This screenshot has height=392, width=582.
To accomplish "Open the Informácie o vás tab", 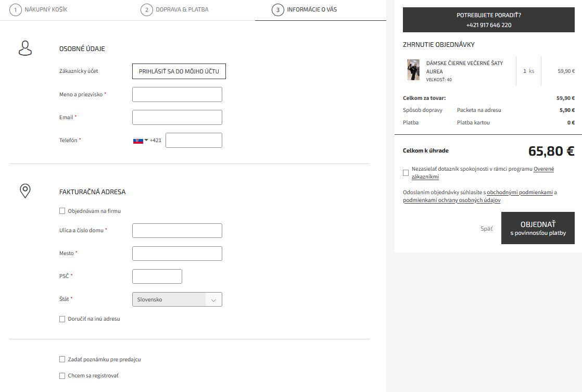I will coord(310,9).
